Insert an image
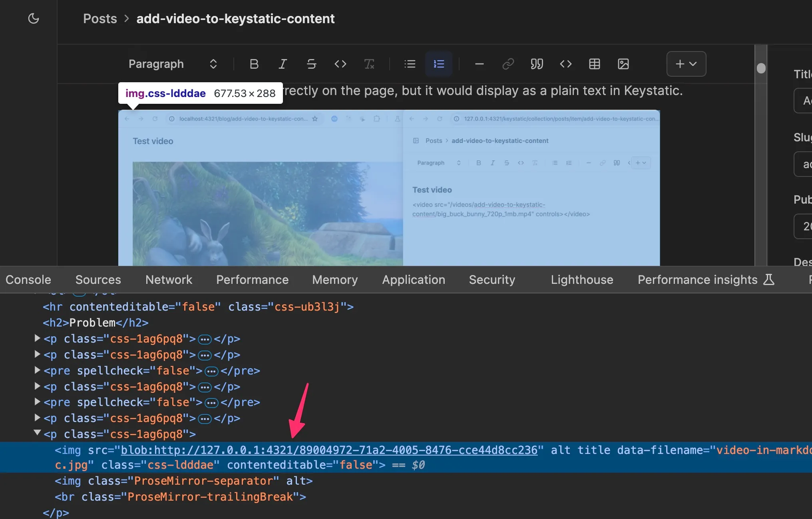Screen dimensions: 812x519 point(623,64)
